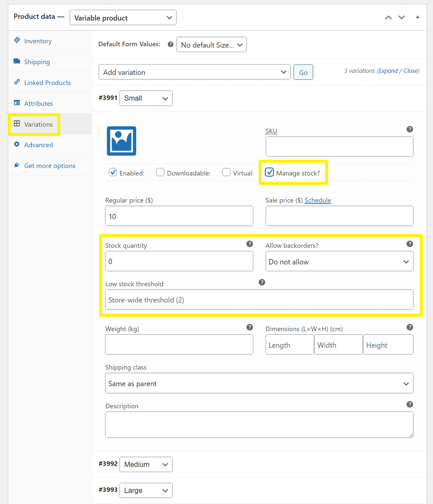
Task: Click the Shipping truck icon
Action: (17, 61)
